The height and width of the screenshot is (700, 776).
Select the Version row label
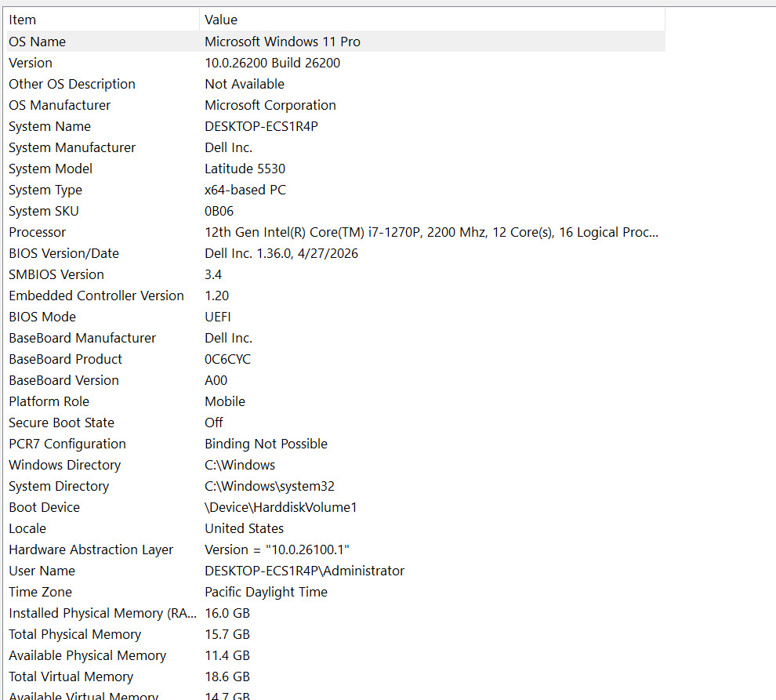click(x=31, y=63)
